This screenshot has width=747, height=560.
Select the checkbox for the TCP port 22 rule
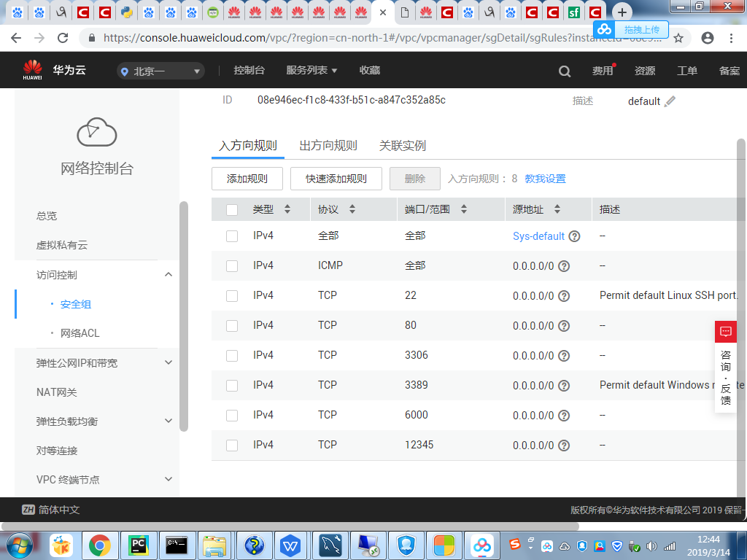tap(232, 295)
